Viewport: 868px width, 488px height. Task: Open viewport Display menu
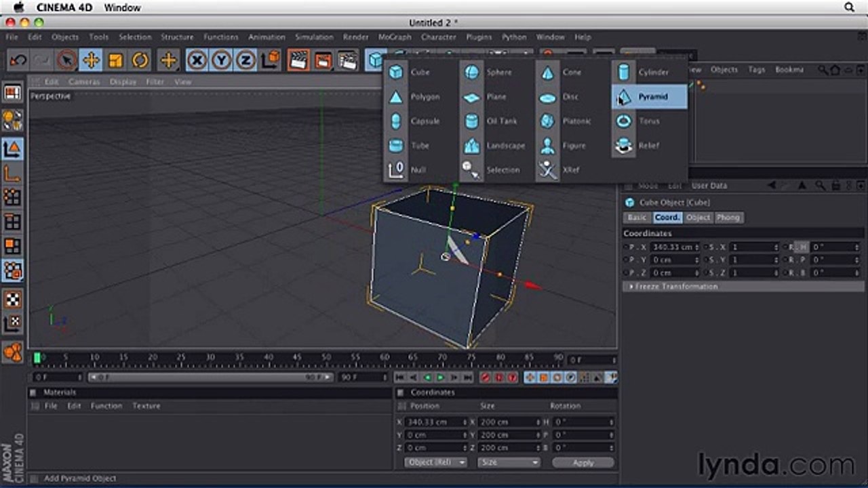click(123, 82)
